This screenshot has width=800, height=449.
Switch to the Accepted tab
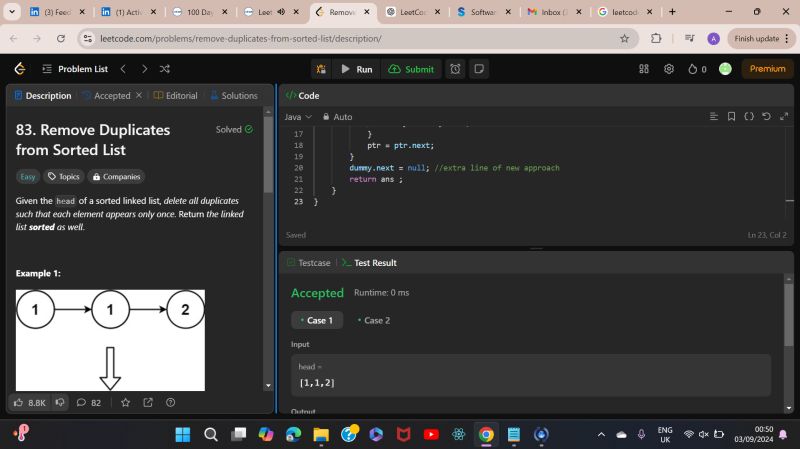[x=107, y=95]
